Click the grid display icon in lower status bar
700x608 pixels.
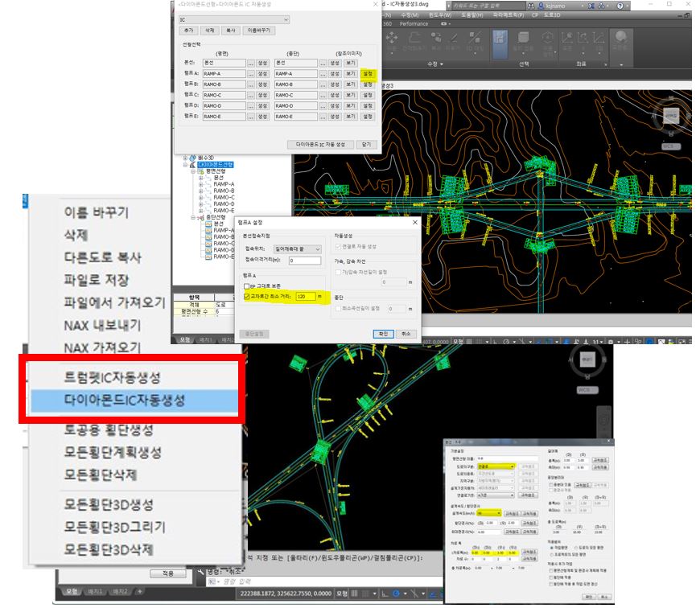pos(355,594)
